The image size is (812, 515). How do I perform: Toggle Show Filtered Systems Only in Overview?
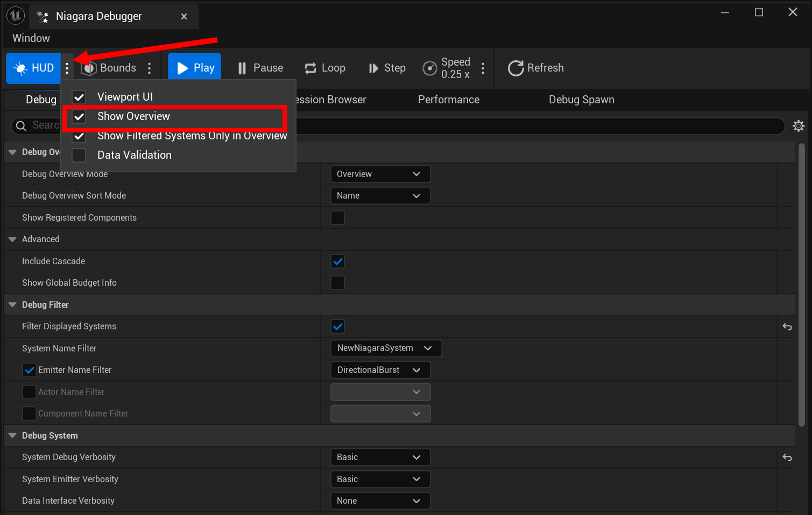click(x=179, y=136)
